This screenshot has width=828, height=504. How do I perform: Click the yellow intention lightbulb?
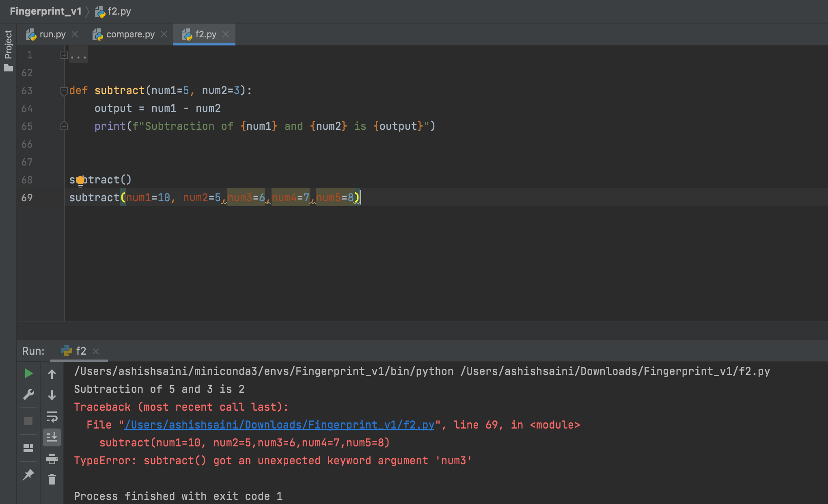coord(80,181)
